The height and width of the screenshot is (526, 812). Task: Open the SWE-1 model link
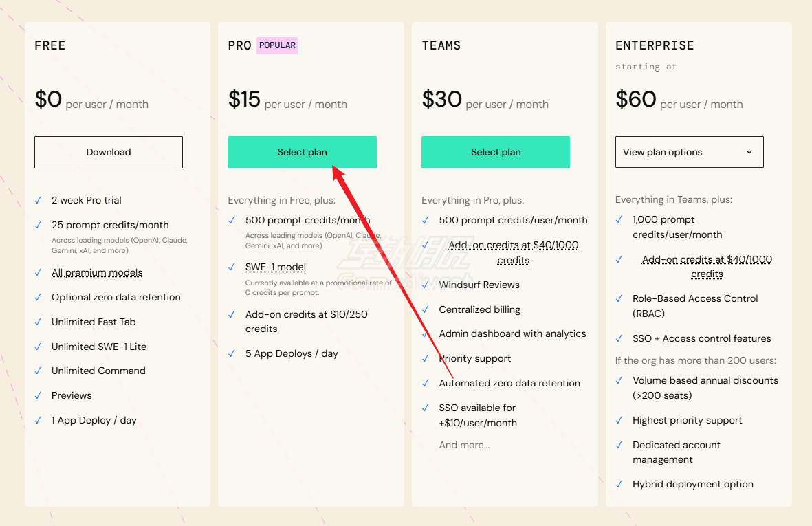click(x=276, y=267)
